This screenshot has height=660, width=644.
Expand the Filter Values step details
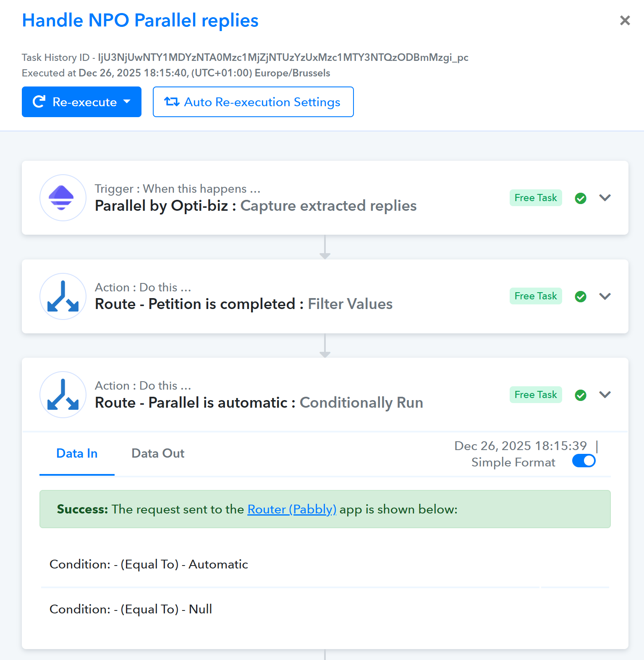605,296
